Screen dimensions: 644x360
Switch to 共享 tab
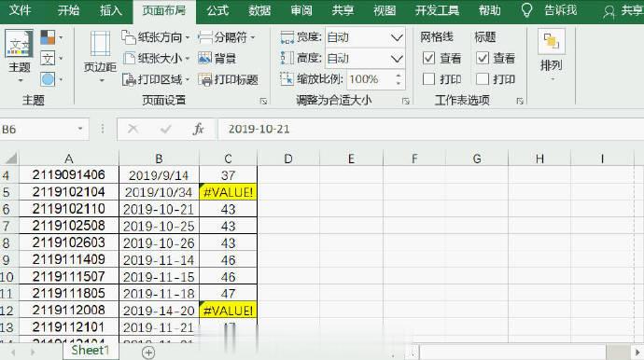point(343,10)
